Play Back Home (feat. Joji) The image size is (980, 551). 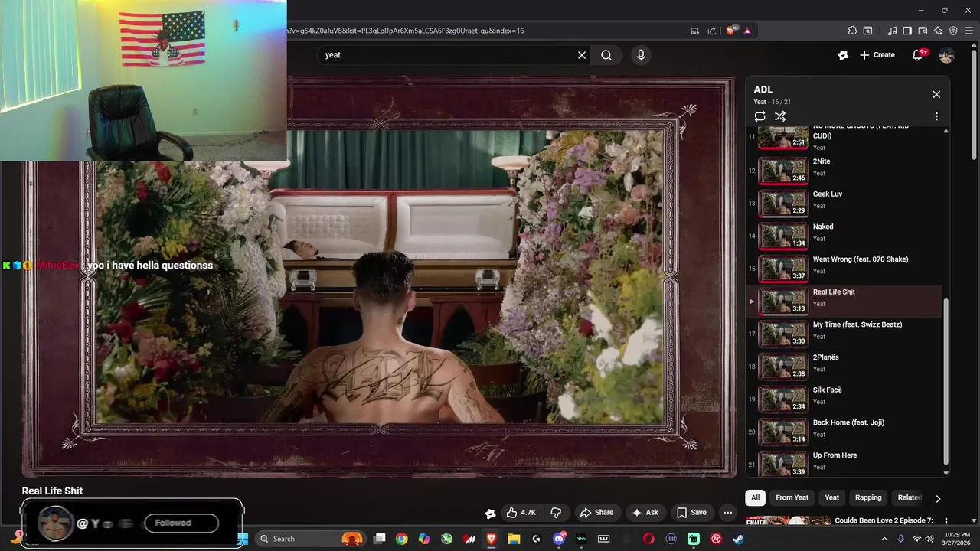click(844, 432)
